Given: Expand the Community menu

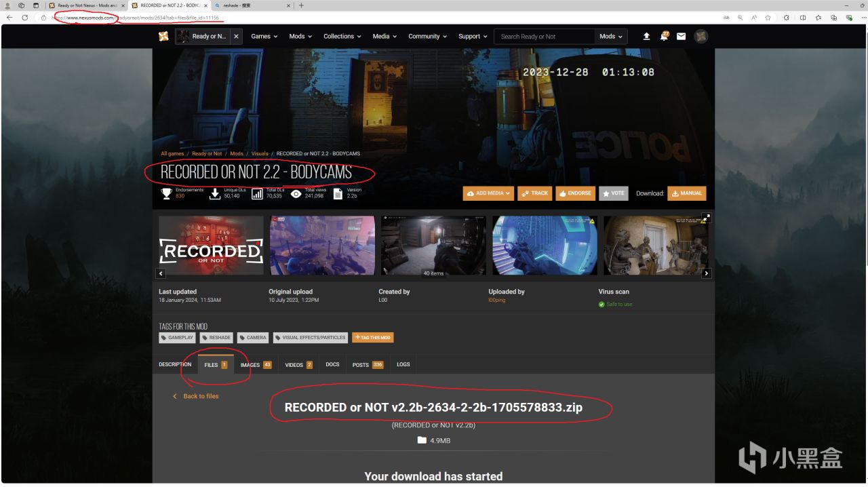Looking at the screenshot, I should pyautogui.click(x=428, y=37).
